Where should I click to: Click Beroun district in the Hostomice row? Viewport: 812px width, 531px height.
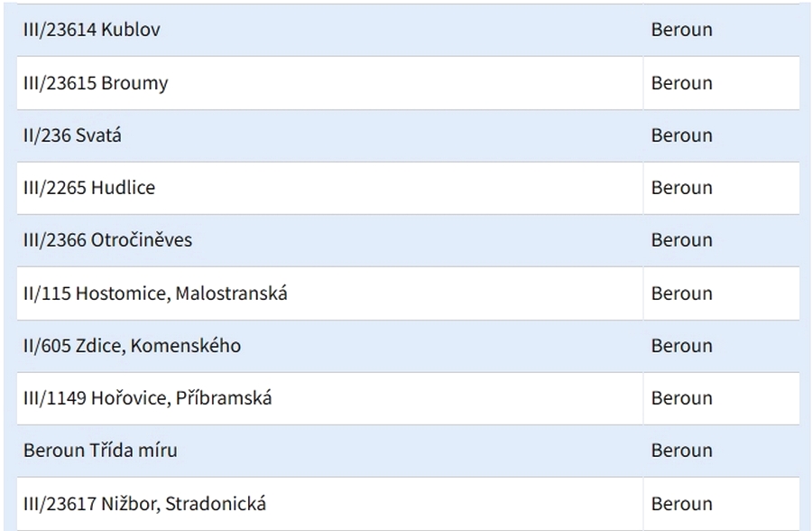tap(682, 293)
